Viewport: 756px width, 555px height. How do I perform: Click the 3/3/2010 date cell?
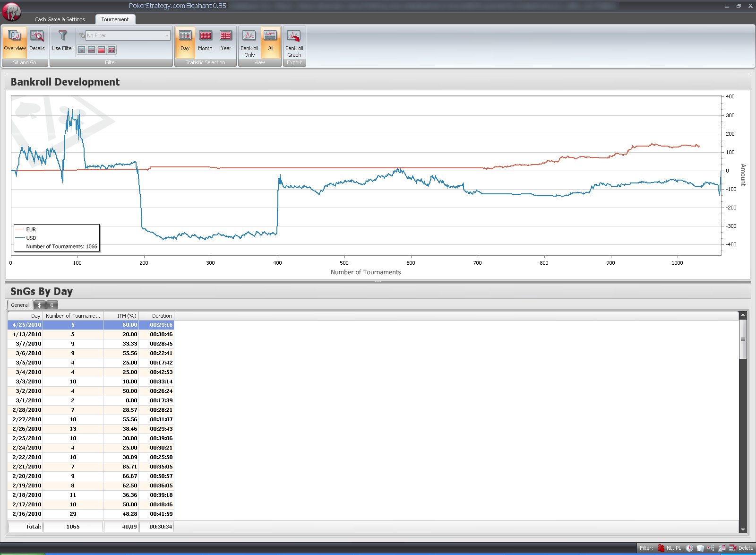click(x=26, y=382)
